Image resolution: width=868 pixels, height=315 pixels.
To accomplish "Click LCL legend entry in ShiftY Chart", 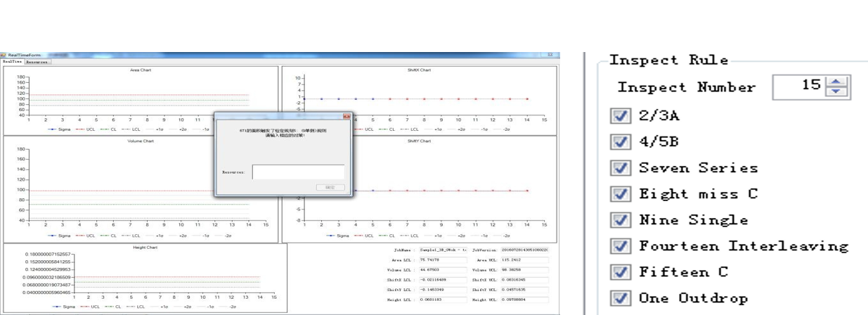I will click(x=410, y=236).
